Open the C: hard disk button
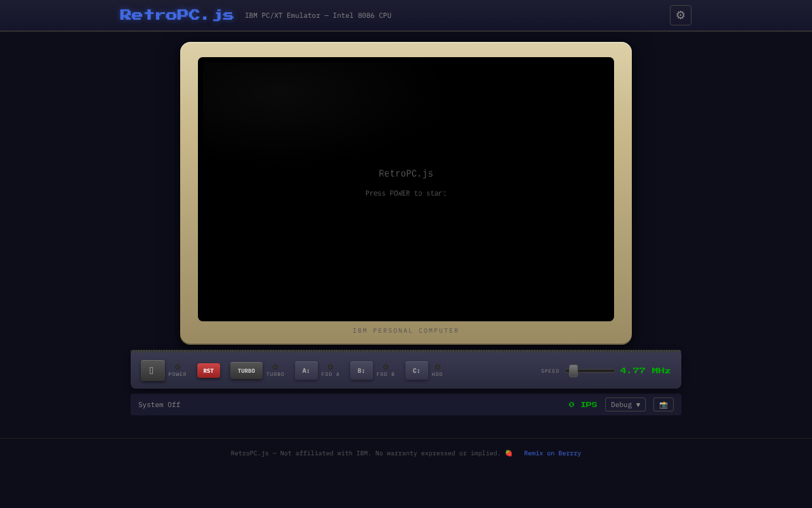This screenshot has width=812, height=508. pos(416,370)
